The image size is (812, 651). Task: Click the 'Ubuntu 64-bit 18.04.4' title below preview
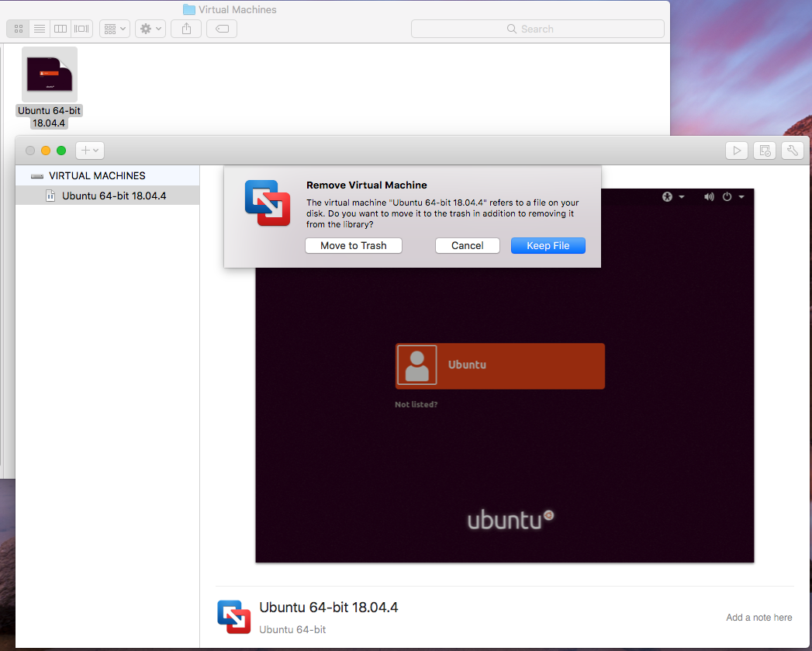[328, 608]
